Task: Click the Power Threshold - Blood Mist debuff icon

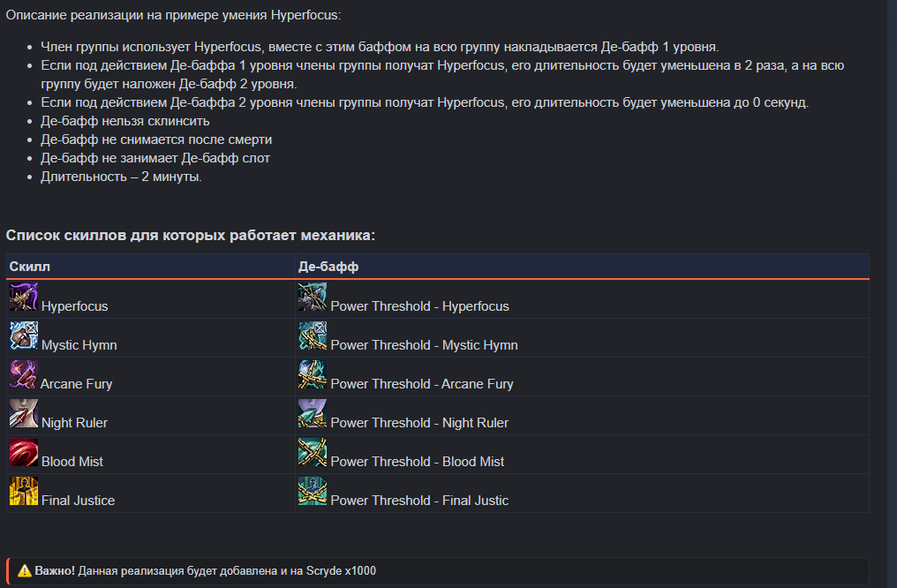Action: (313, 453)
